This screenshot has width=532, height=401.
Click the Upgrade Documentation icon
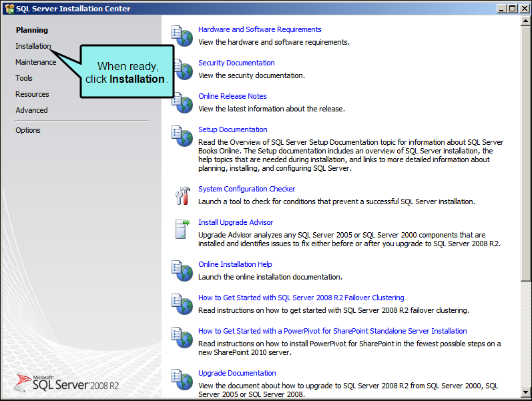[x=182, y=379]
